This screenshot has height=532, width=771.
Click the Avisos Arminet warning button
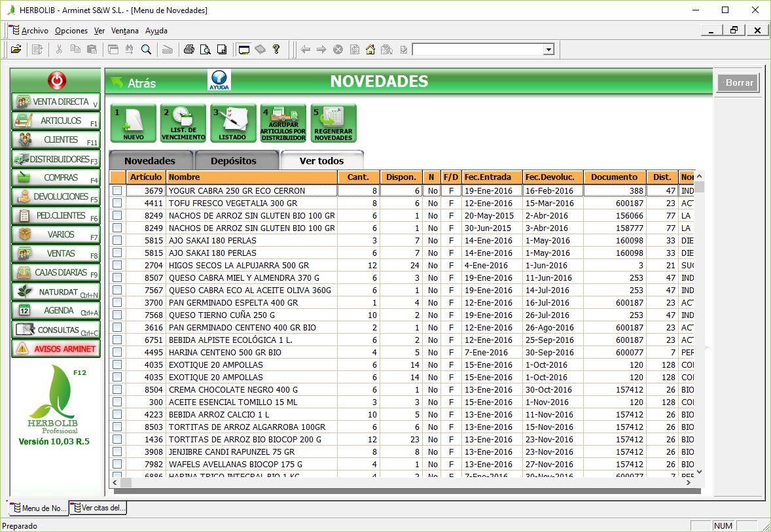point(56,349)
